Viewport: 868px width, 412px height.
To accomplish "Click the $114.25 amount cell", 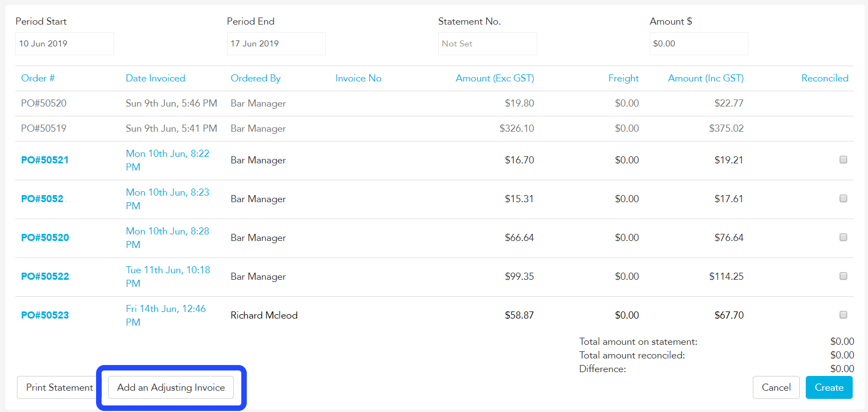I will tap(726, 276).
